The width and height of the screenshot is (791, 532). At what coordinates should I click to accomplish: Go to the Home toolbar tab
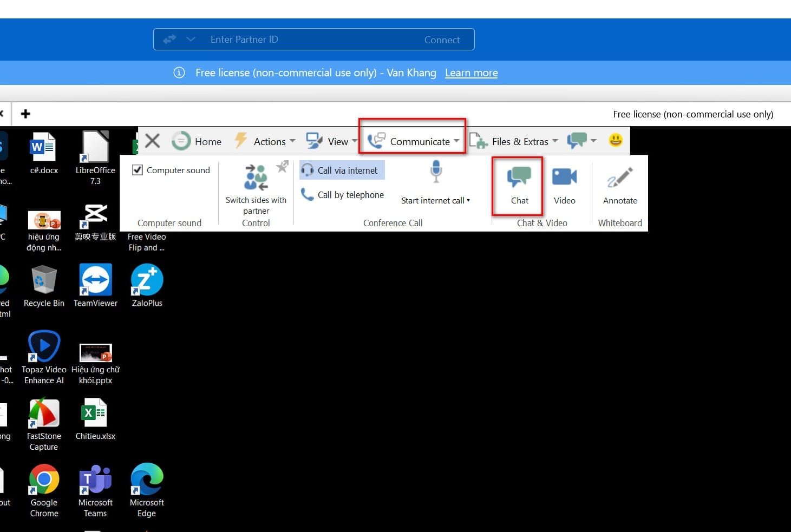coord(197,141)
